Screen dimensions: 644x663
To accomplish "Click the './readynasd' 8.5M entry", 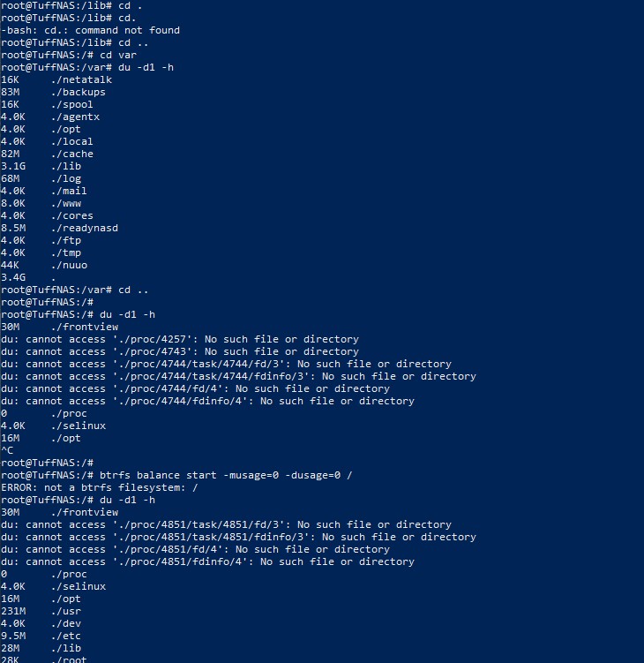I will 60,228.
